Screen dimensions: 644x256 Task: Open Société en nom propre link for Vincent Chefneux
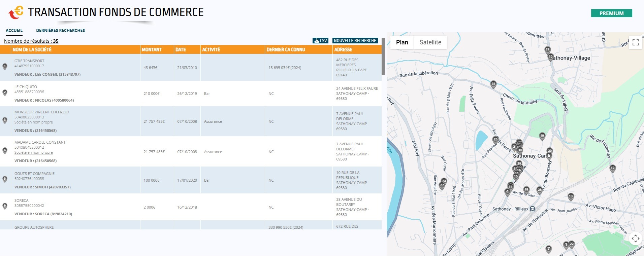[x=34, y=122]
